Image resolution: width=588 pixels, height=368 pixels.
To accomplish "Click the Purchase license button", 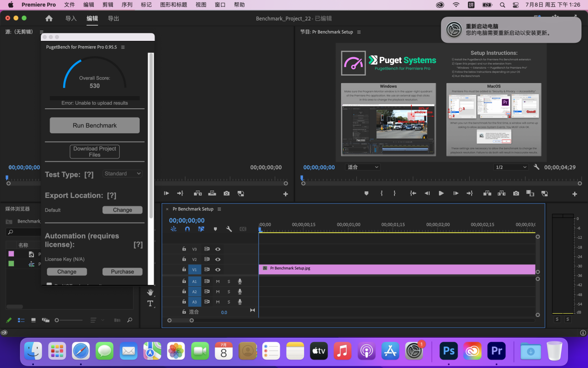I will 123,272.
